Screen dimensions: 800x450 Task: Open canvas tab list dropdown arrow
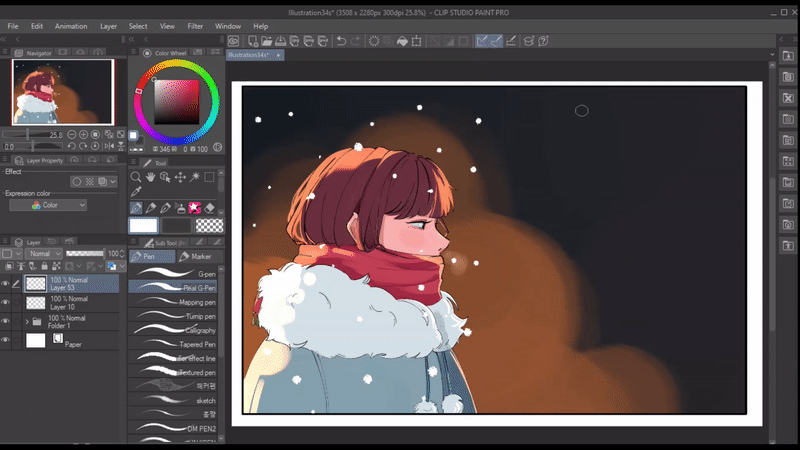772,55
